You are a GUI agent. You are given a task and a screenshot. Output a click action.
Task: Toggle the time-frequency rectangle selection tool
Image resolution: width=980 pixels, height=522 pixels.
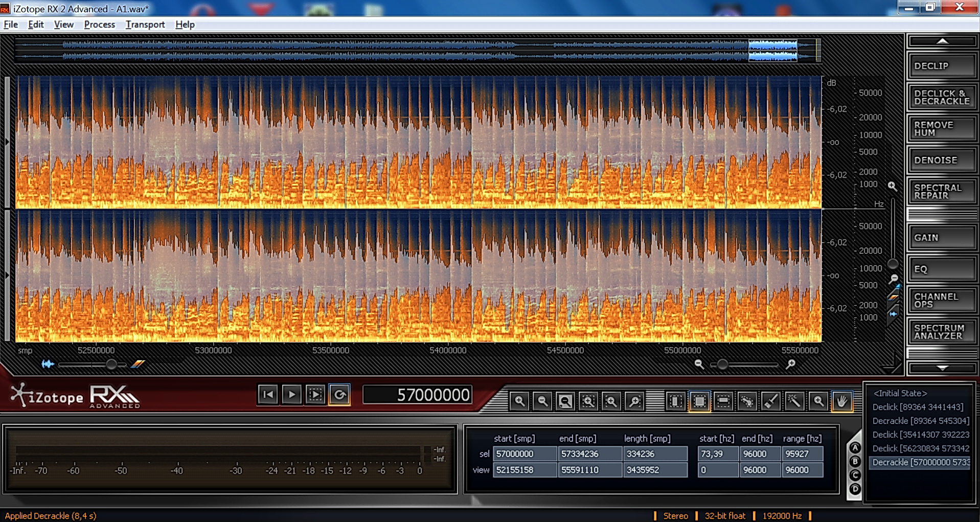tap(699, 401)
